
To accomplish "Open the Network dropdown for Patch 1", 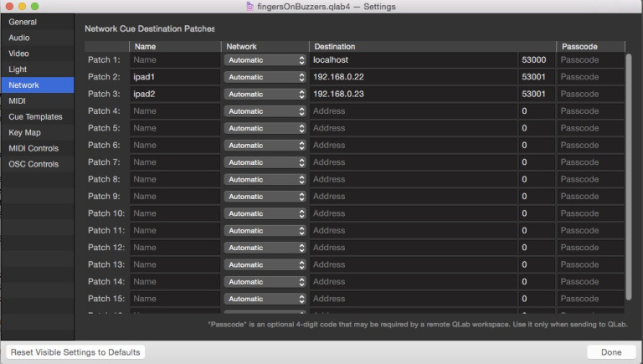I will [265, 60].
